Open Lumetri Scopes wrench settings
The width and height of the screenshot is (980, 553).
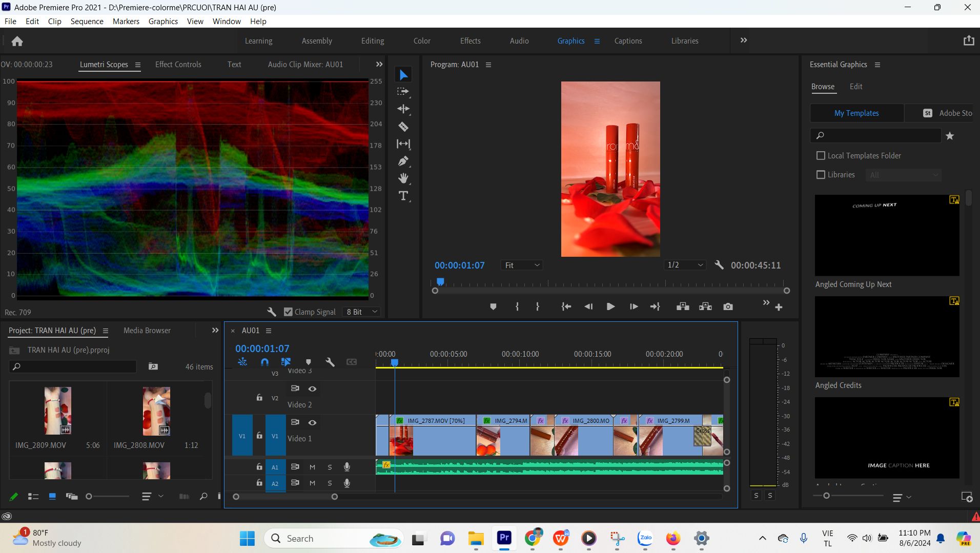(272, 312)
